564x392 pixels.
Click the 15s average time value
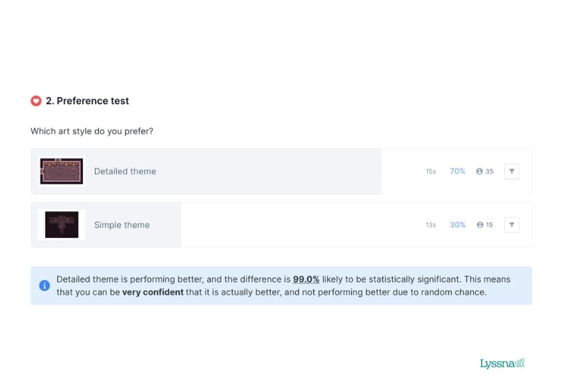431,172
